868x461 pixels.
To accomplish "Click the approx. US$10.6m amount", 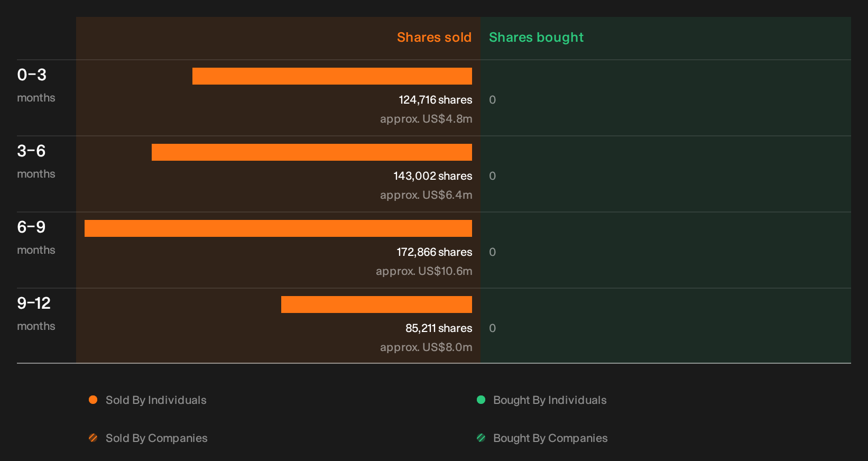I will [x=424, y=271].
